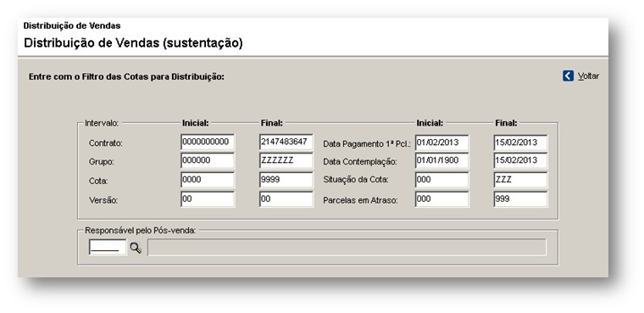
Task: Click the Entre com o Filtro das Cotas text
Action: (126, 76)
